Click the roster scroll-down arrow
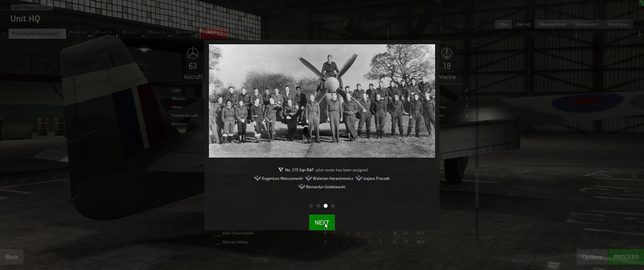This screenshot has width=644, height=270. pos(477,242)
